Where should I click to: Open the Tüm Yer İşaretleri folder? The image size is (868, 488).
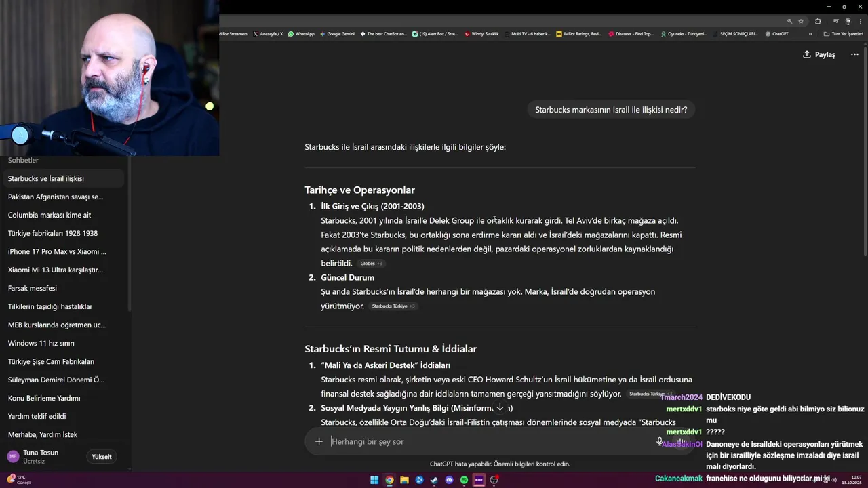(x=844, y=33)
